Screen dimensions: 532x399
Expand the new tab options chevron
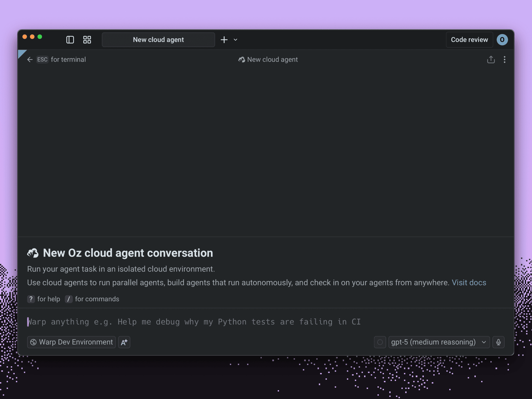click(x=235, y=40)
